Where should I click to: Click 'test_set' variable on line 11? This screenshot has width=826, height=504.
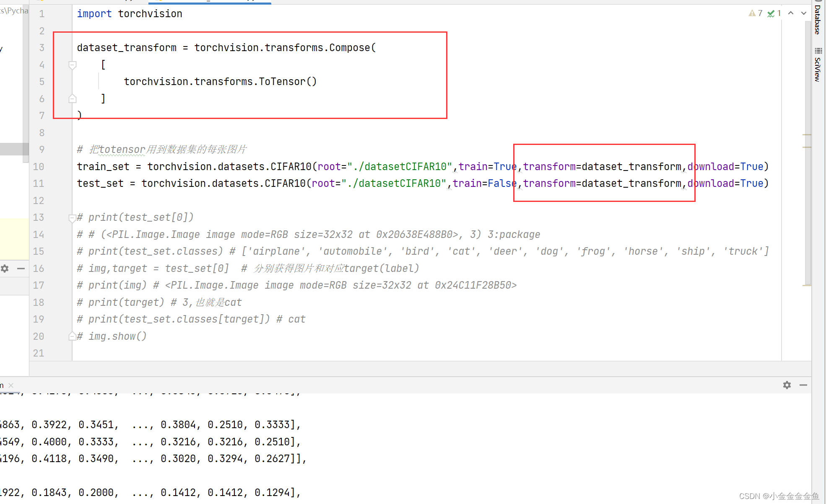100,184
